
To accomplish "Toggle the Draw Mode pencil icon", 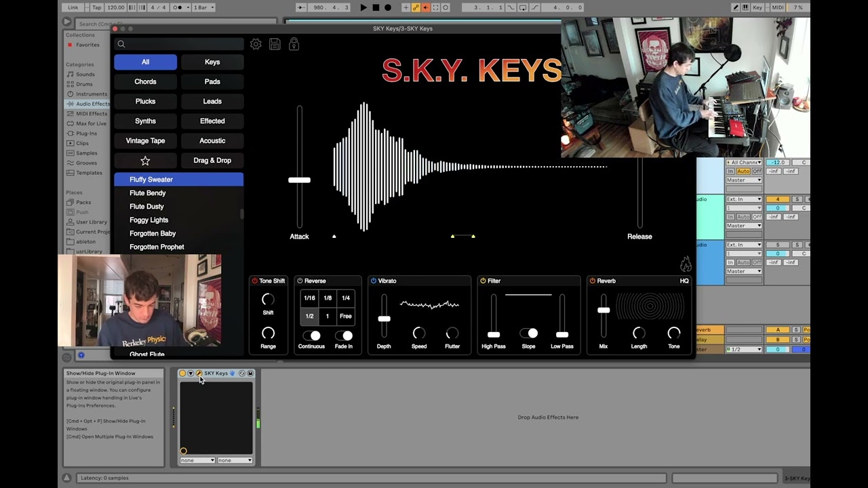I will [x=736, y=7].
